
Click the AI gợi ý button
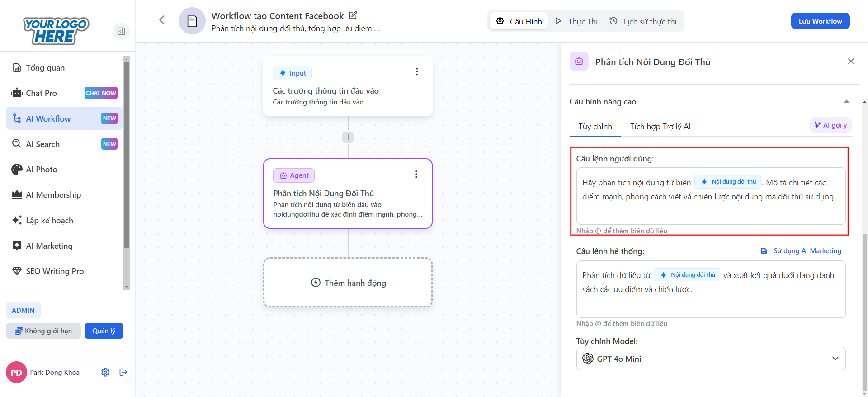coord(830,125)
